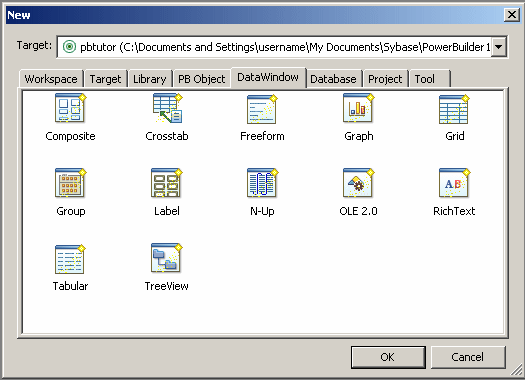Close the New dialog window

click(512, 15)
